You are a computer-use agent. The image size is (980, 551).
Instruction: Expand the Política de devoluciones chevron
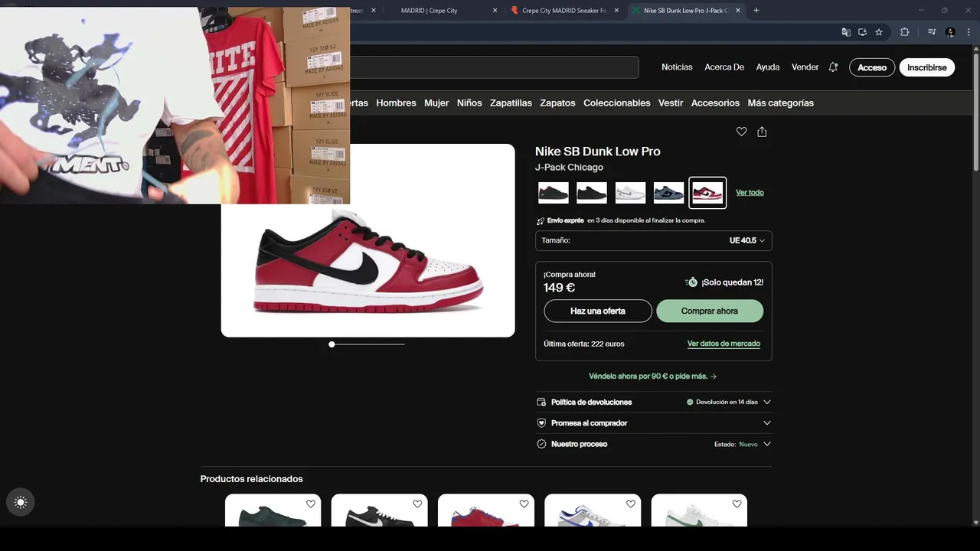pos(766,402)
